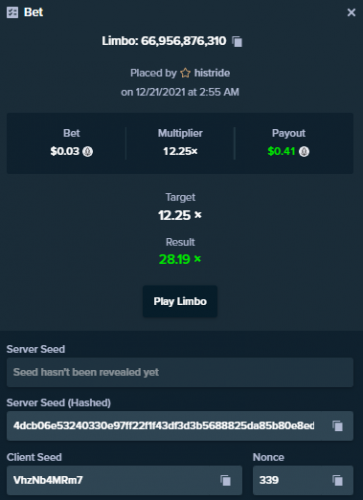Click the Bet header icon
363x500 pixels.
point(12,13)
